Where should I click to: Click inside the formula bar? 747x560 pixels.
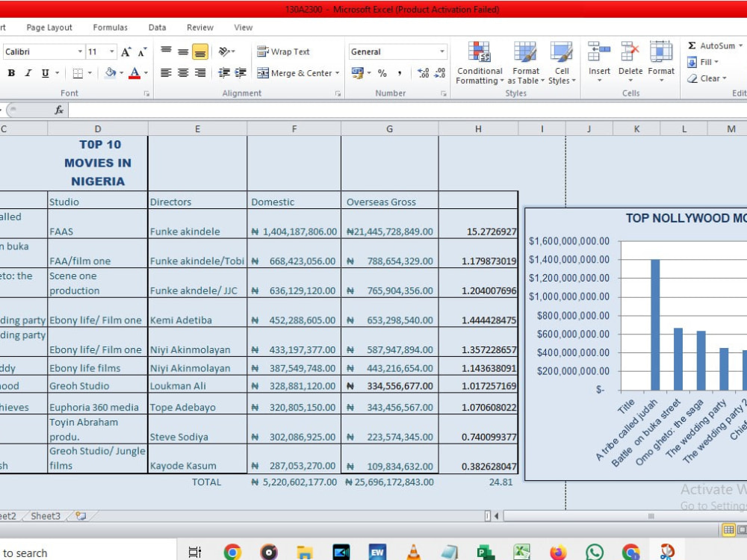[x=408, y=110]
